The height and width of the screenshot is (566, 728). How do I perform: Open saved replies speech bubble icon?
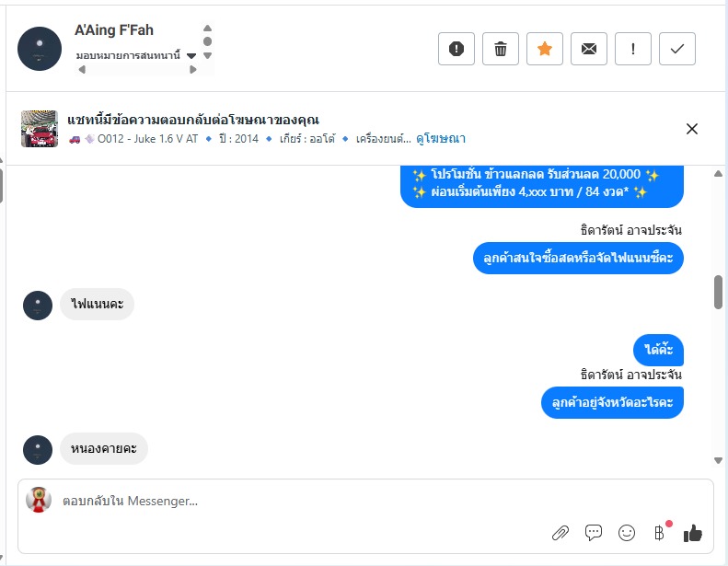click(594, 532)
